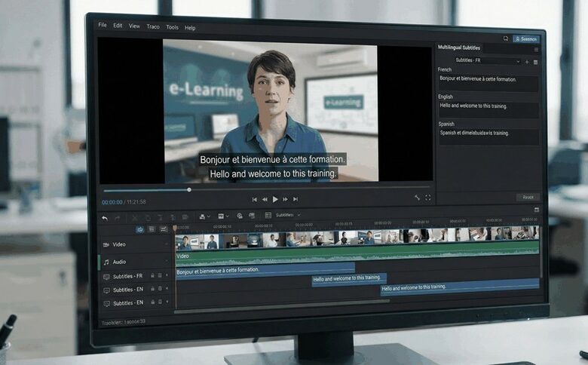This screenshot has width=588, height=365.
Task: Click the 00:00:00 current time readout
Action: point(112,202)
